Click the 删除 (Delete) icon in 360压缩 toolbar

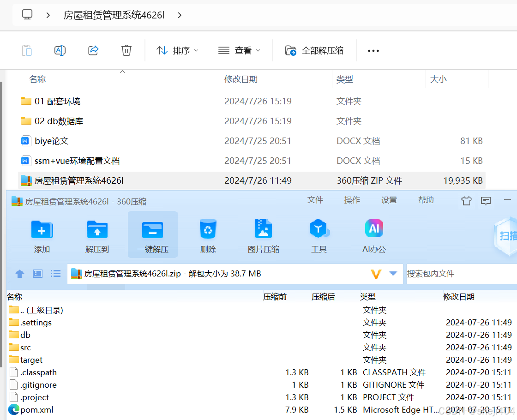coord(208,234)
